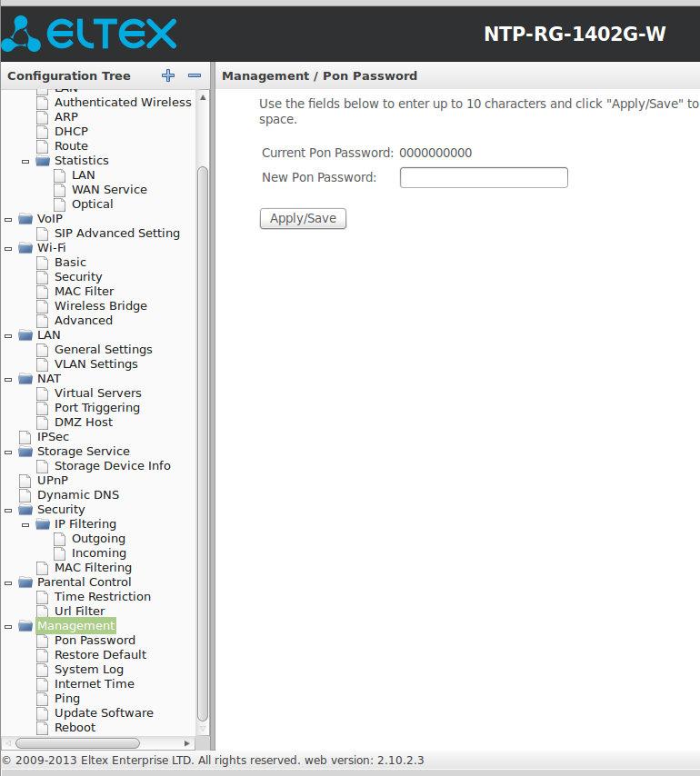Click the LAN folder icon above General Settings
The height and width of the screenshot is (776, 700).
(25, 335)
